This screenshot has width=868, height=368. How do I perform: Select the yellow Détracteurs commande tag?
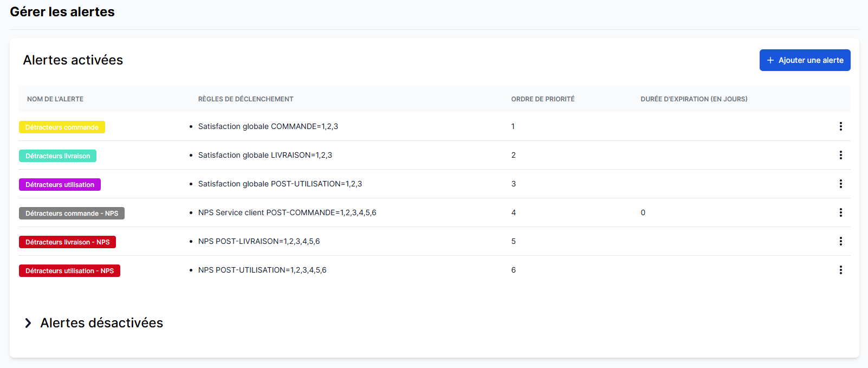click(x=62, y=127)
